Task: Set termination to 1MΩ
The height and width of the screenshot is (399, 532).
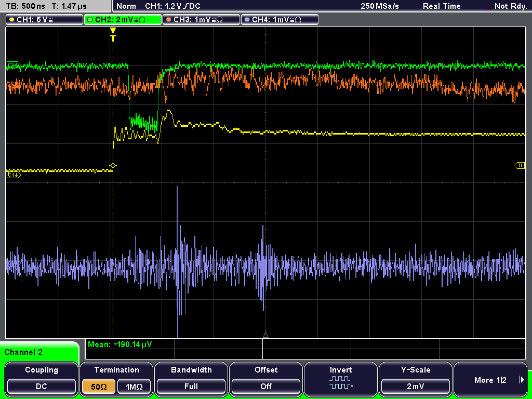Action: click(x=134, y=387)
